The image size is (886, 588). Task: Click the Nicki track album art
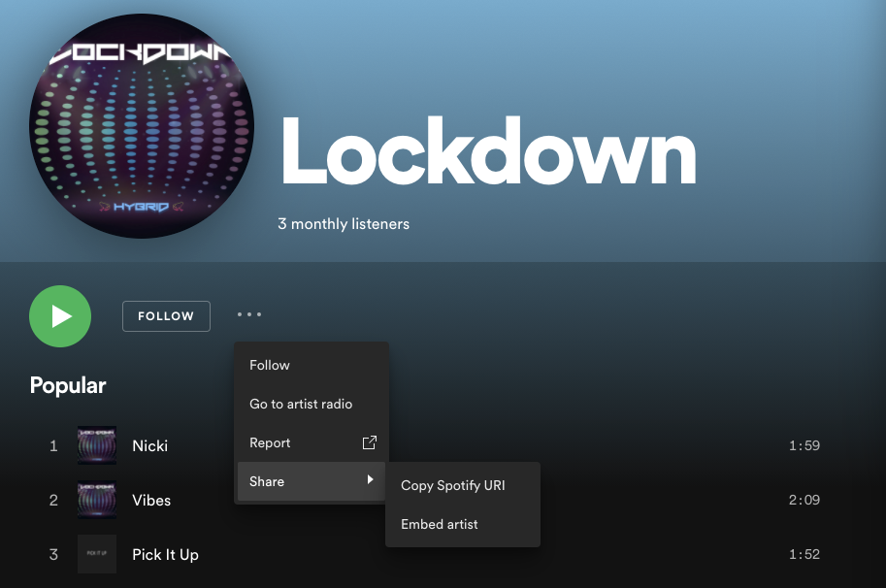(97, 445)
